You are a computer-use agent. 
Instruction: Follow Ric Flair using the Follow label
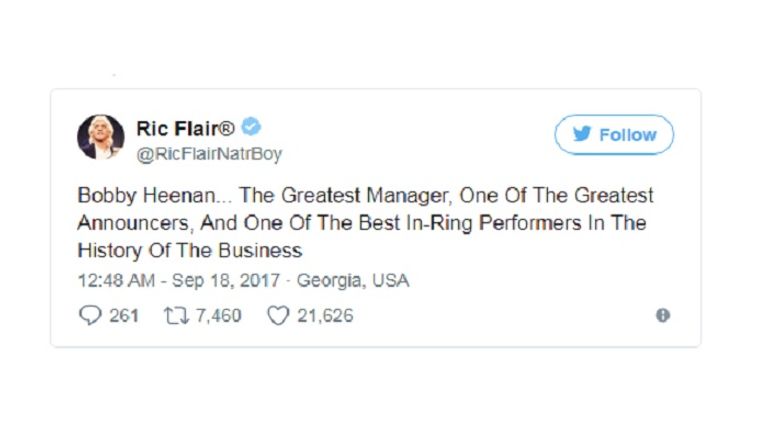(628, 135)
